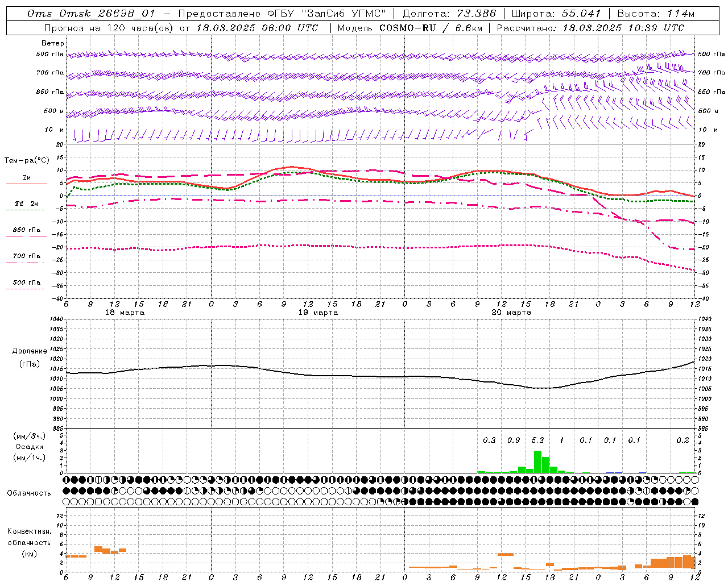Click the 19 марта date label
This screenshot has height=582, width=728.
coord(318,313)
